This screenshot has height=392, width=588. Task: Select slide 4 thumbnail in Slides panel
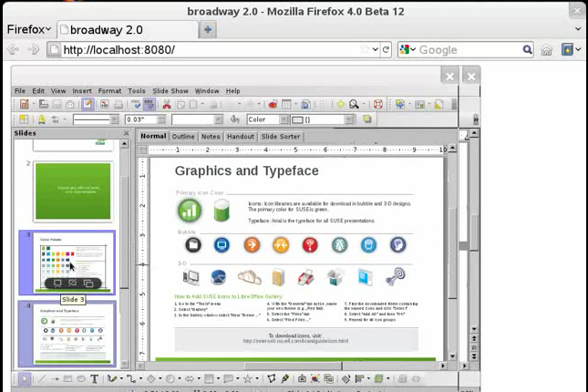73,334
